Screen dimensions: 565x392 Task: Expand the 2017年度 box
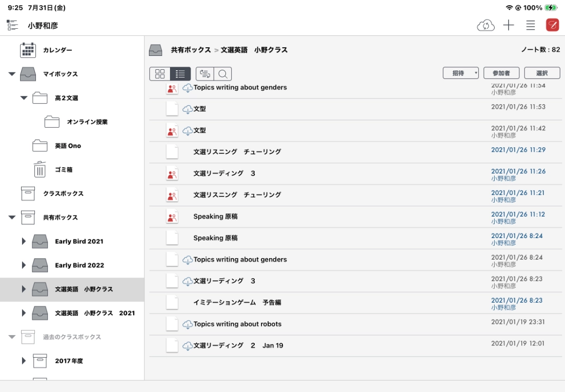24,361
